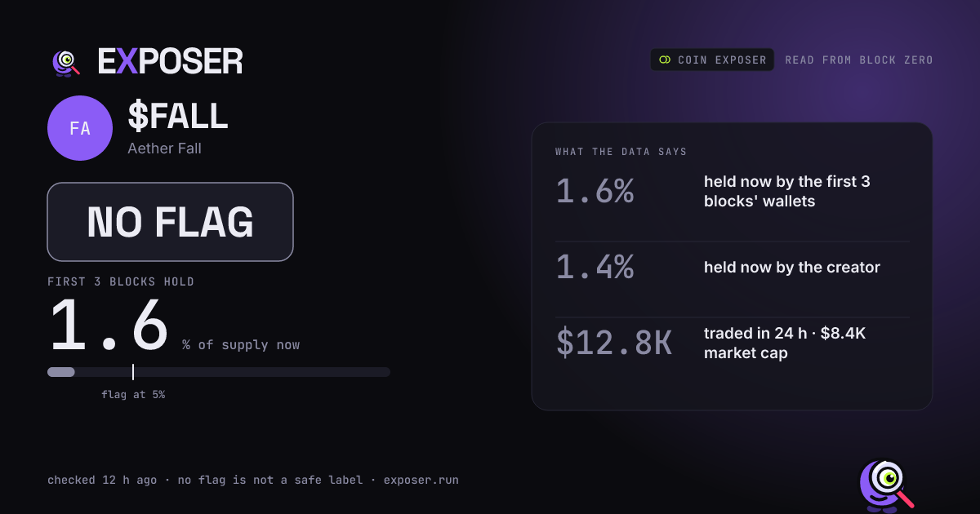
Task: Click the $12.8K traded in 24 h row
Action: tap(732, 343)
